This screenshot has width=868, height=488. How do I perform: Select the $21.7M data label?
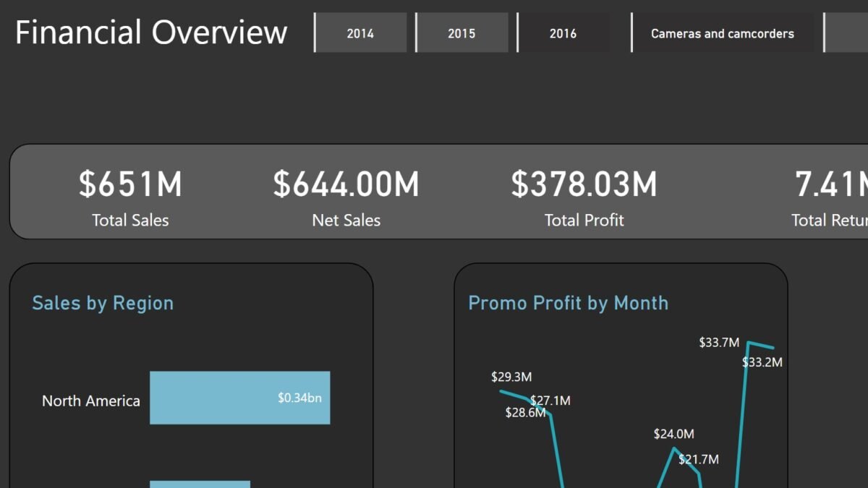698,459
